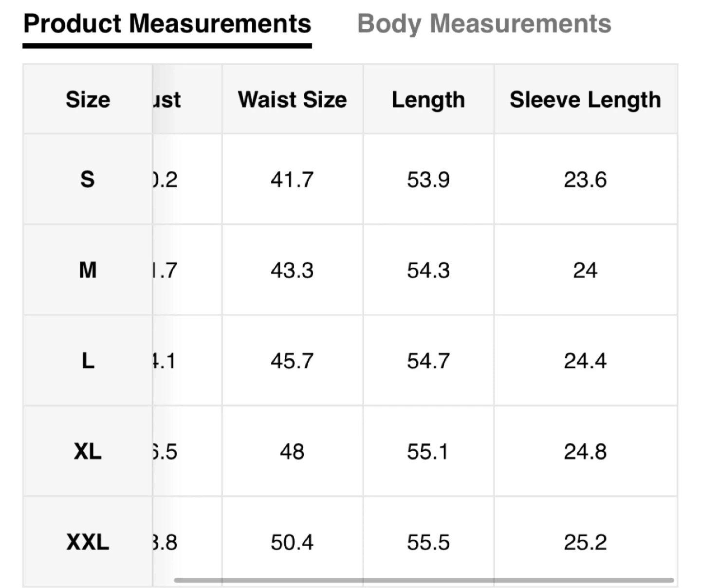Click the horizontal scrollbar under the table
This screenshot has height=588, width=701.
coord(424,580)
